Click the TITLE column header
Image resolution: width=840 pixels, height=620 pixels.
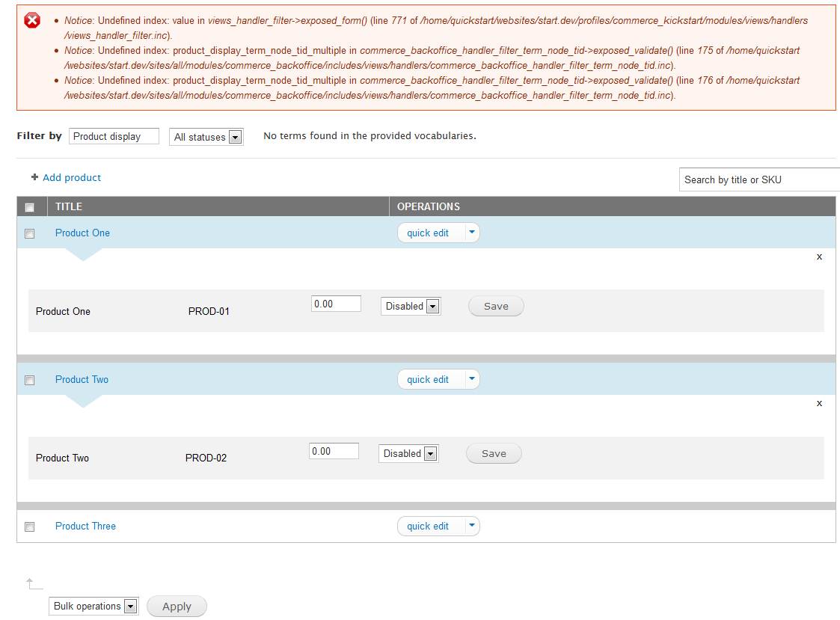pyautogui.click(x=70, y=206)
